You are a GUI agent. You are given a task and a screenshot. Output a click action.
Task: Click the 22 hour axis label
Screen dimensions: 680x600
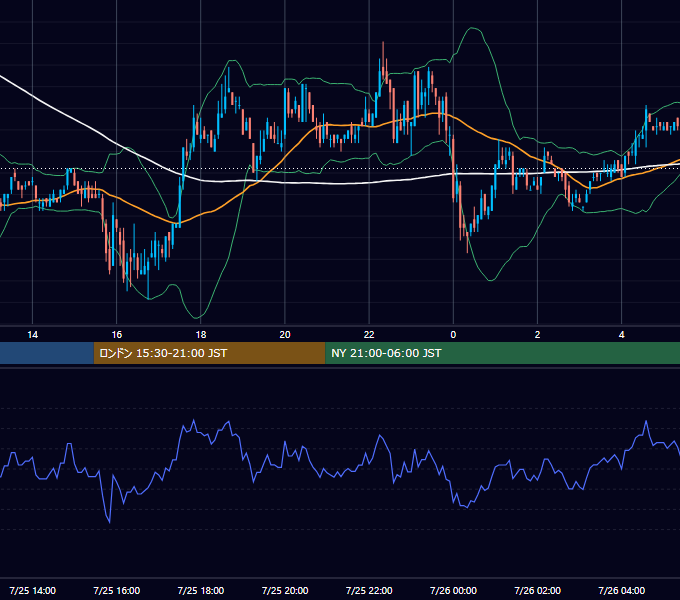point(369,335)
